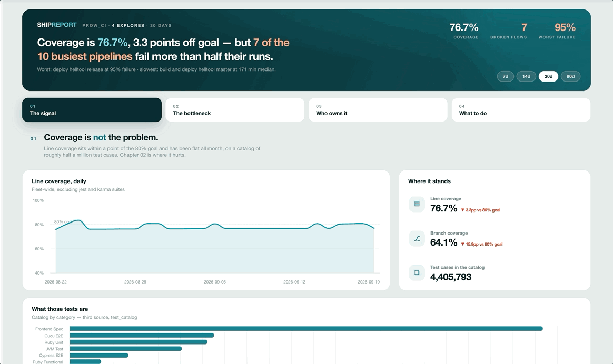Click the 2026-09-12 axis date
Viewport: 613px width, 364px height.
[x=294, y=282]
